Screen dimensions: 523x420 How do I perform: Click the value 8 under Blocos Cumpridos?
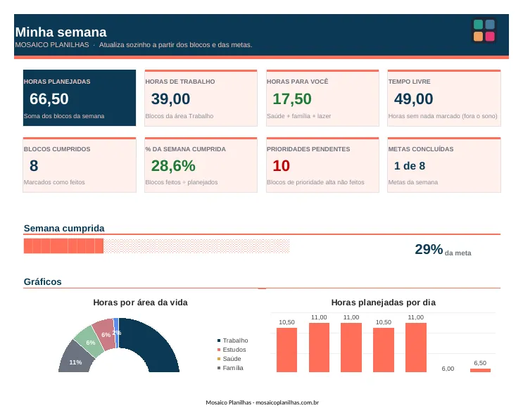tap(34, 166)
